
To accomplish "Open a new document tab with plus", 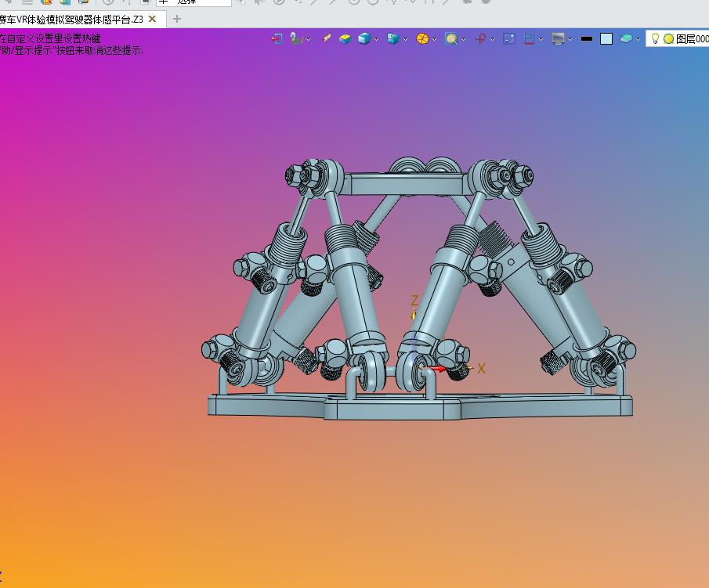I will click(x=177, y=19).
